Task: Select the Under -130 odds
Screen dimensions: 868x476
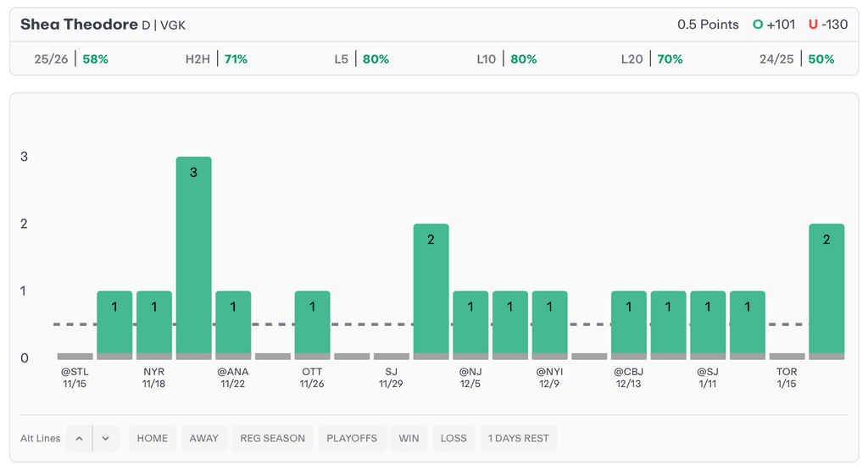Action: click(x=828, y=25)
